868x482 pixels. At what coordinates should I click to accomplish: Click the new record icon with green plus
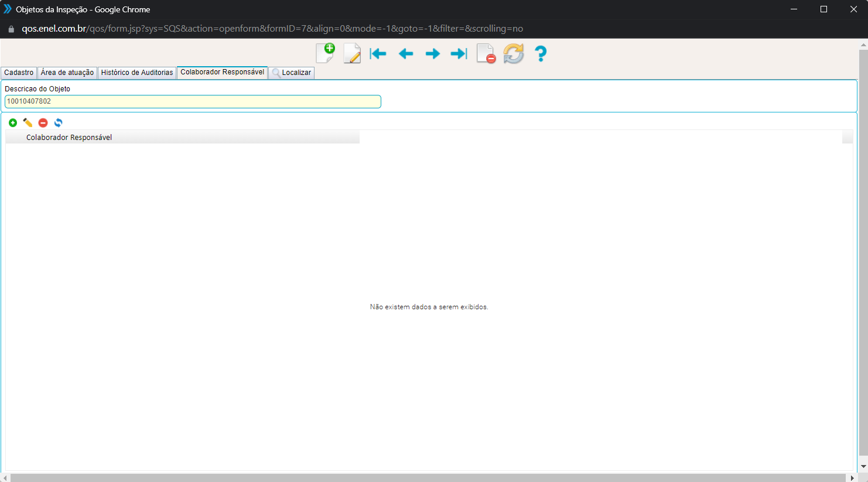pos(325,53)
